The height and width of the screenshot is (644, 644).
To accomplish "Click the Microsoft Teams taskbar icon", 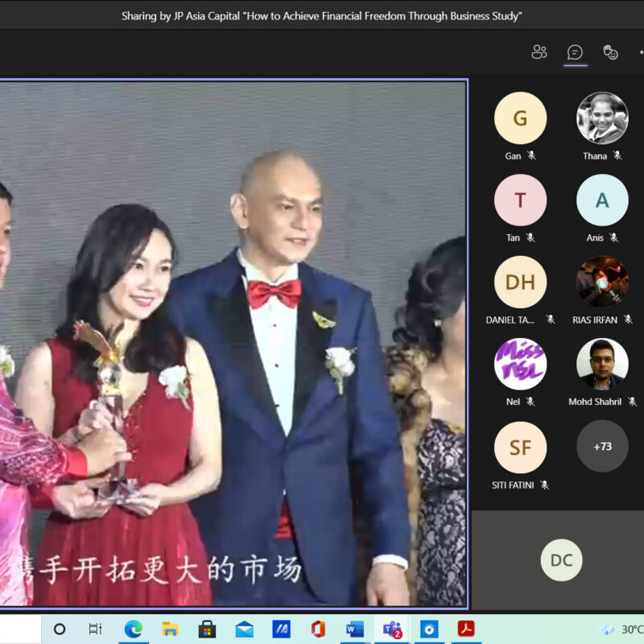I will pos(392,629).
